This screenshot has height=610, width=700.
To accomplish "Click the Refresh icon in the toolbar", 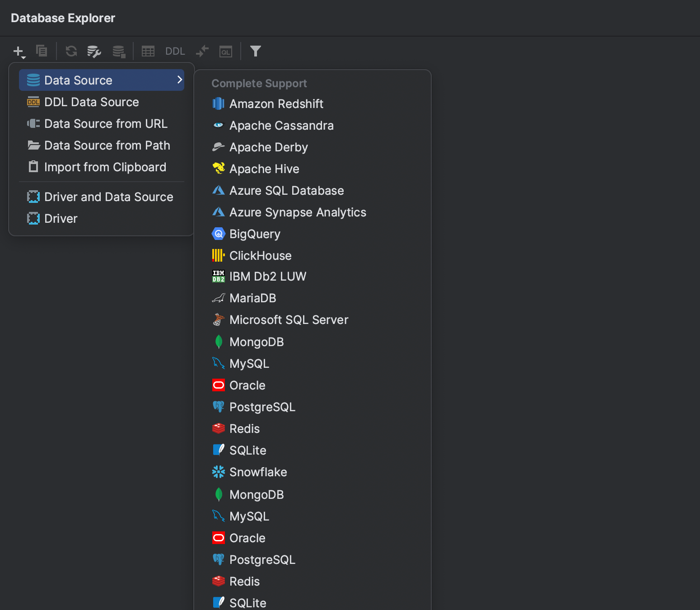I will [71, 51].
